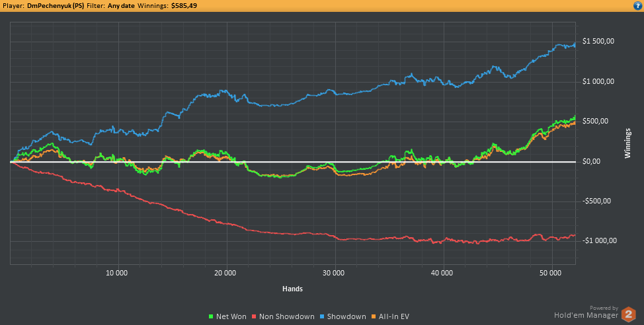Click the -$1 000,00 y-axis label
Image resolution: width=644 pixels, height=325 pixels.
[x=599, y=241]
